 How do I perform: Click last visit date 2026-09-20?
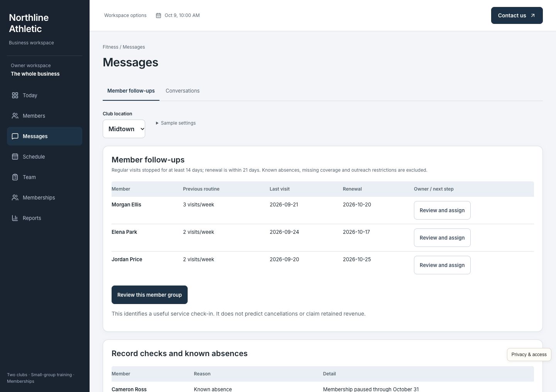point(284,260)
